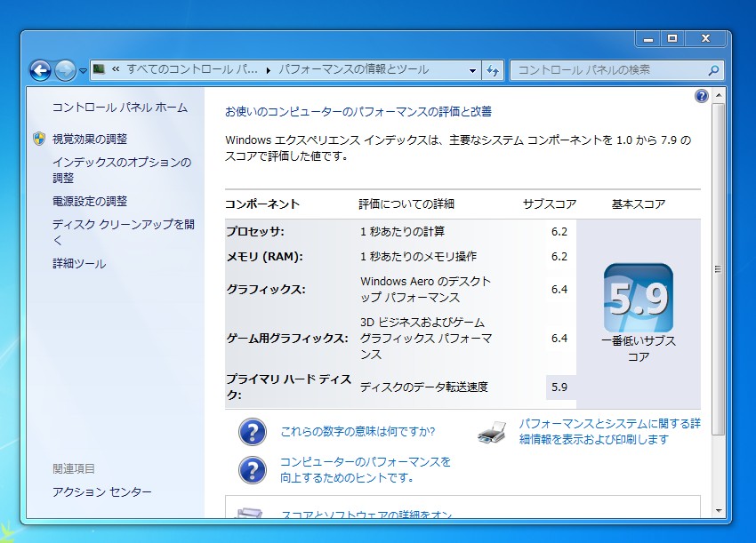Image resolution: width=756 pixels, height=543 pixels.
Task: Click the 5.9 base score badge
Action: 639,298
